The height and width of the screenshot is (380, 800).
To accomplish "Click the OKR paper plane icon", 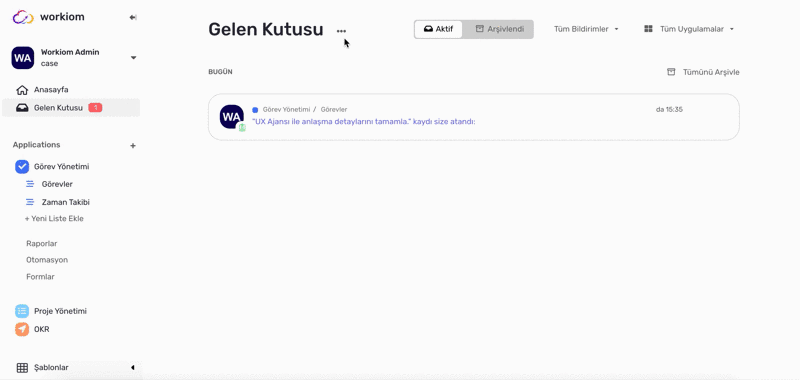I will point(22,330).
